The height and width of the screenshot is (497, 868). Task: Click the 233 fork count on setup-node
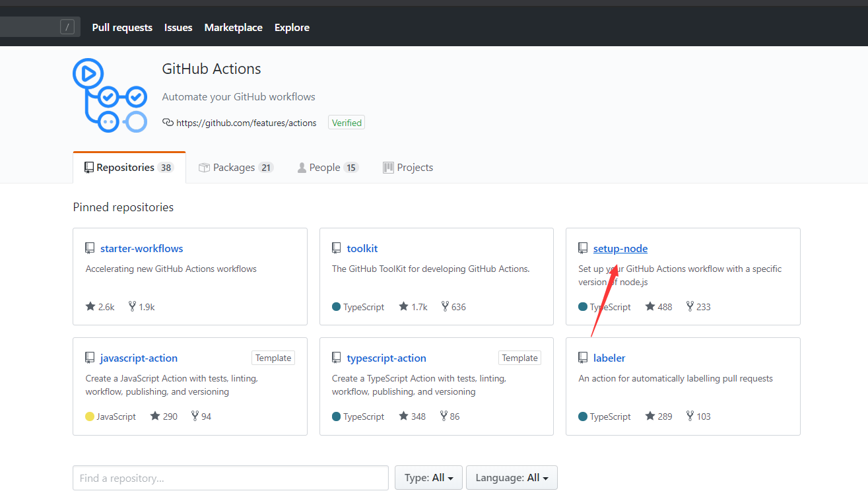point(704,307)
